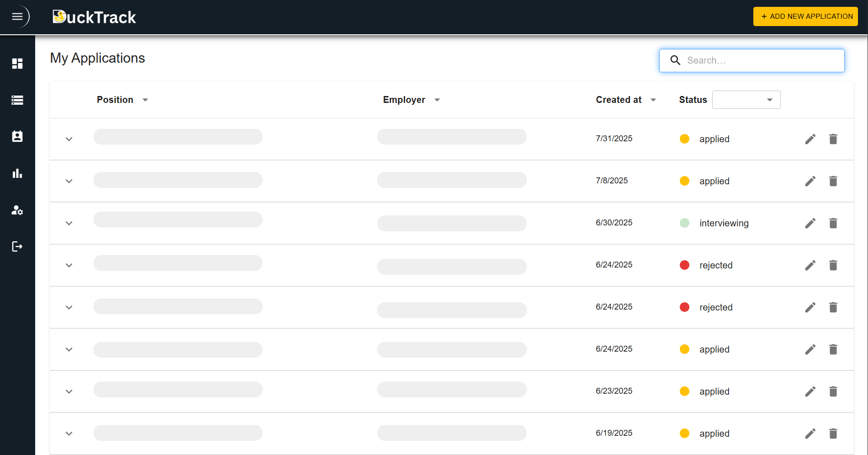
Task: View statistics via the bar chart icon
Action: coord(17,173)
